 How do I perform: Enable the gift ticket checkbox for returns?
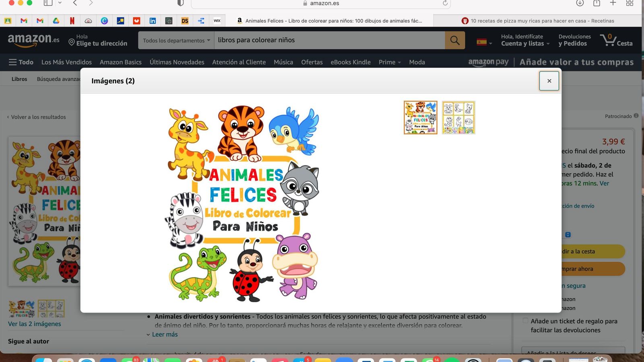tap(525, 321)
